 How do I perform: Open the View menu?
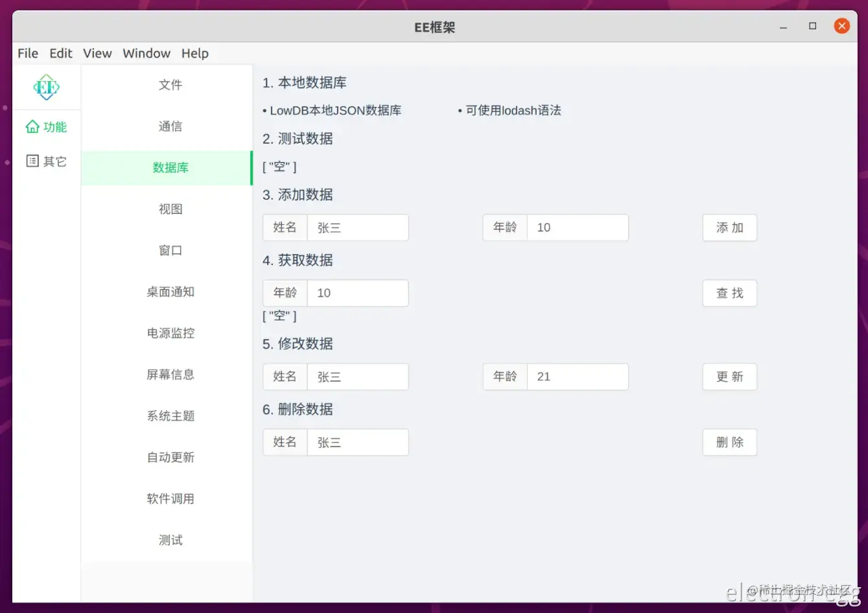(97, 53)
